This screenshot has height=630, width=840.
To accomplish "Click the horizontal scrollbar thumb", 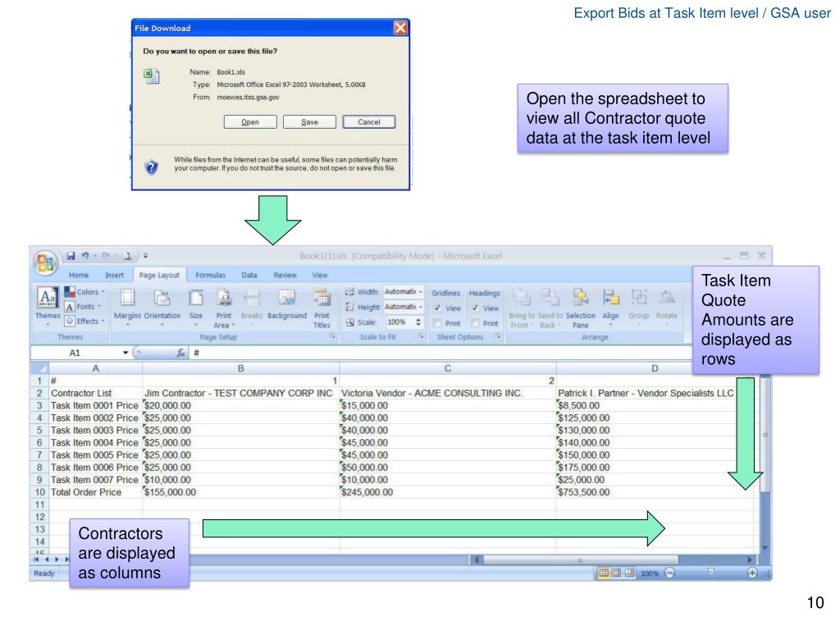I will tap(580, 559).
